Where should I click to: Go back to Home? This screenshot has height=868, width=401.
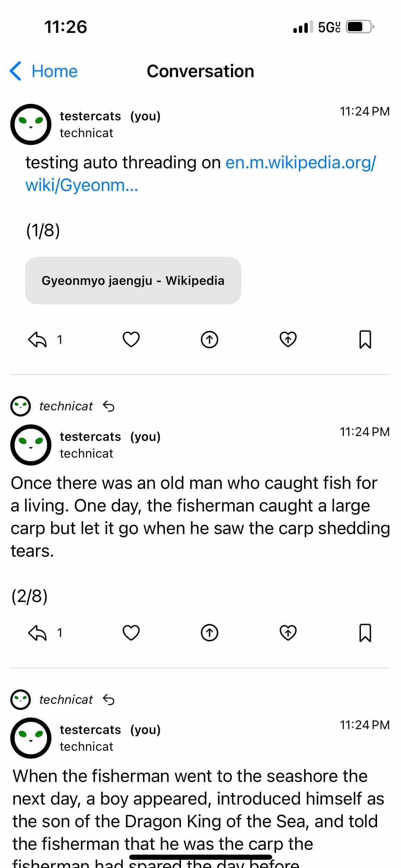coord(44,71)
